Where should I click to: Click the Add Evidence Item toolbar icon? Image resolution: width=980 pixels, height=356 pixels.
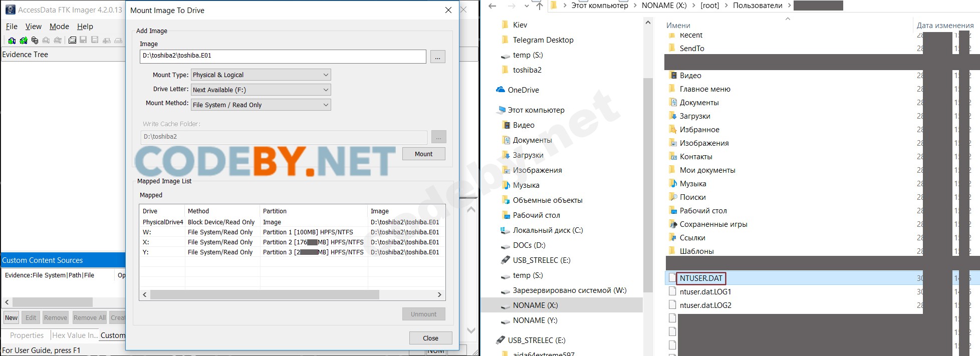coord(12,40)
